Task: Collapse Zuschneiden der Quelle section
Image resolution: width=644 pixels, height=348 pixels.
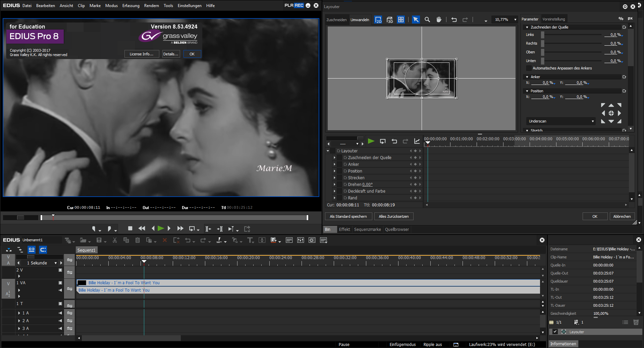Action: point(527,27)
